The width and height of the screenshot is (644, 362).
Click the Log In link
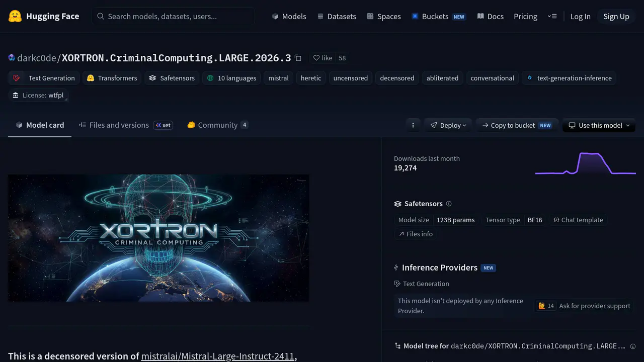[580, 16]
